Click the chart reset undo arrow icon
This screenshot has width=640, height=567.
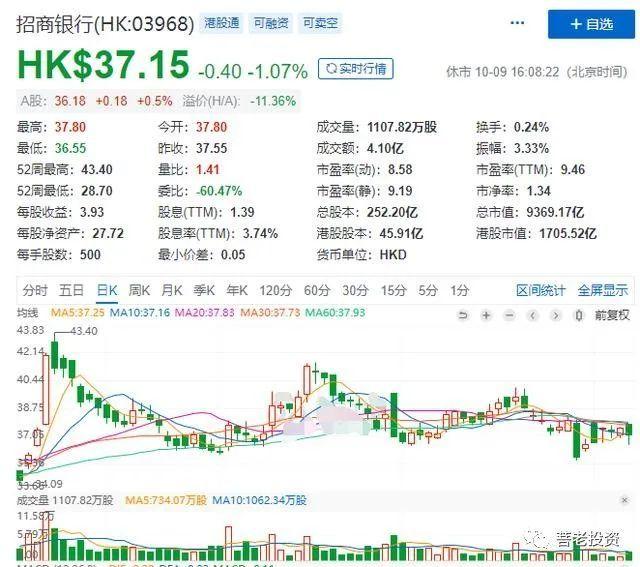pyautogui.click(x=463, y=315)
